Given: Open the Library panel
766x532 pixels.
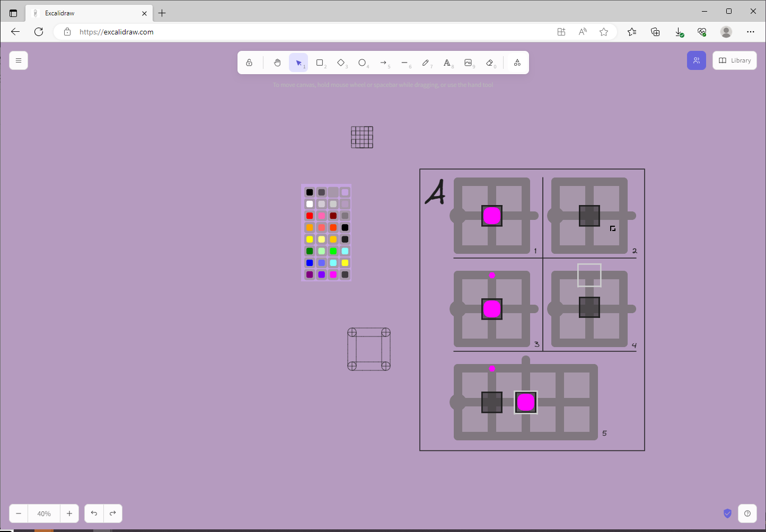Looking at the screenshot, I should (734, 60).
